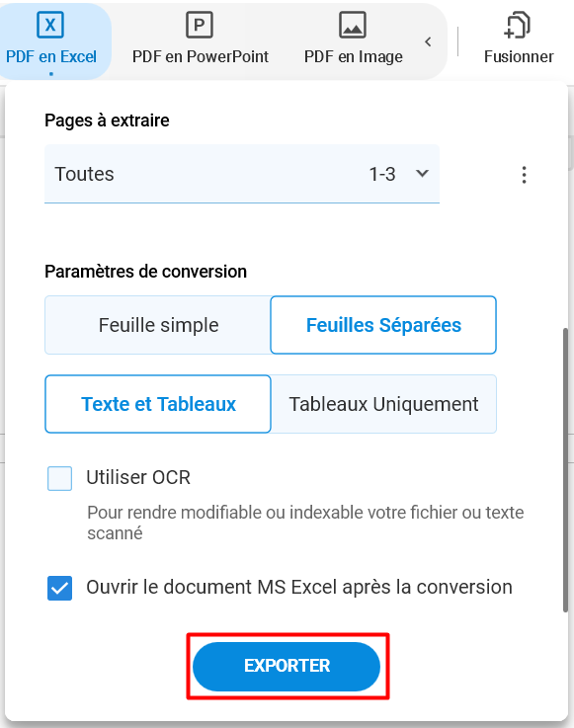Expand the Toutes pages dropdown arrow
Screen dimensions: 574x728
(x=422, y=174)
